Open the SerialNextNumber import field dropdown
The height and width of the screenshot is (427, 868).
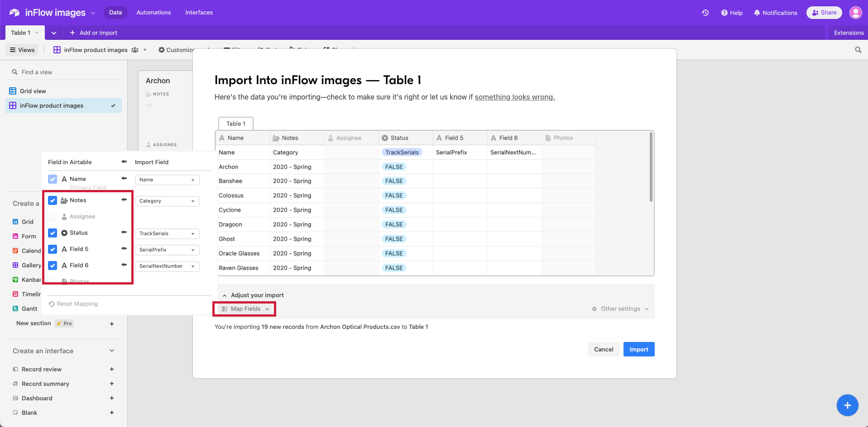pyautogui.click(x=167, y=266)
